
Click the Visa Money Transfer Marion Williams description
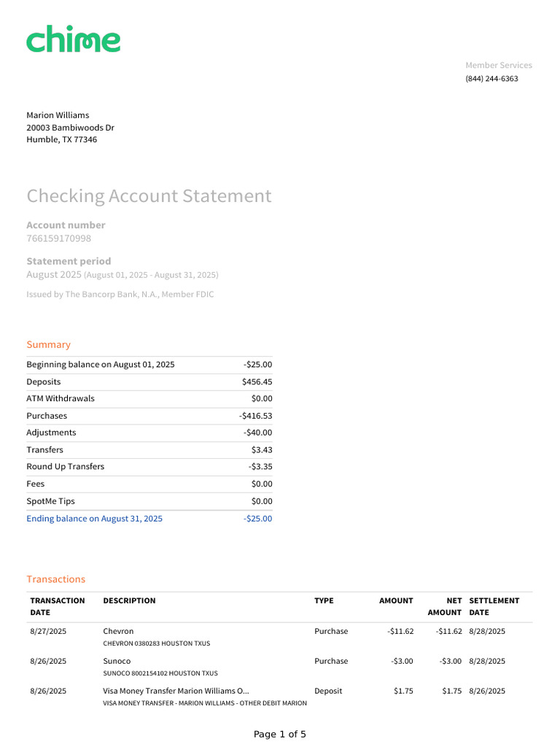coord(176,691)
